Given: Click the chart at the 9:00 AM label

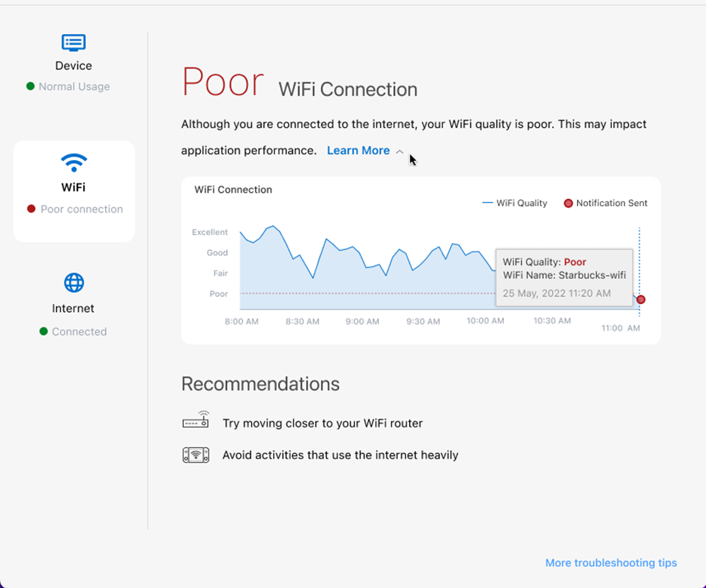Looking at the screenshot, I should 362,322.
